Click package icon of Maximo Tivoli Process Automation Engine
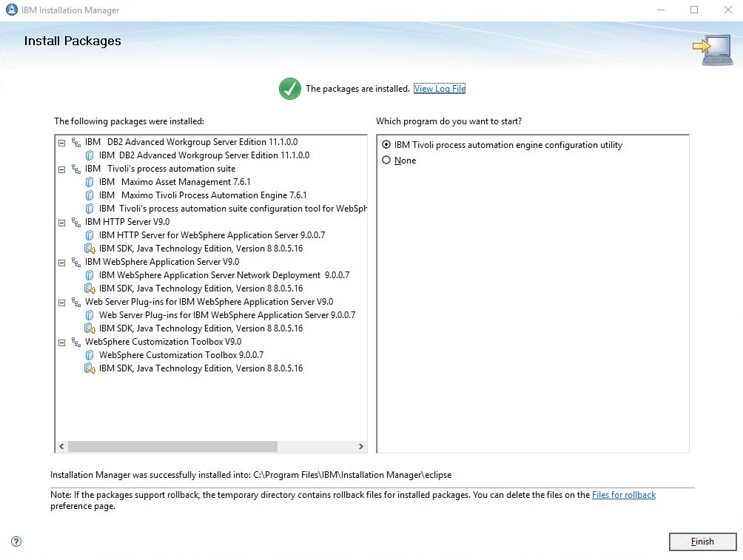This screenshot has width=743, height=560. (x=90, y=195)
